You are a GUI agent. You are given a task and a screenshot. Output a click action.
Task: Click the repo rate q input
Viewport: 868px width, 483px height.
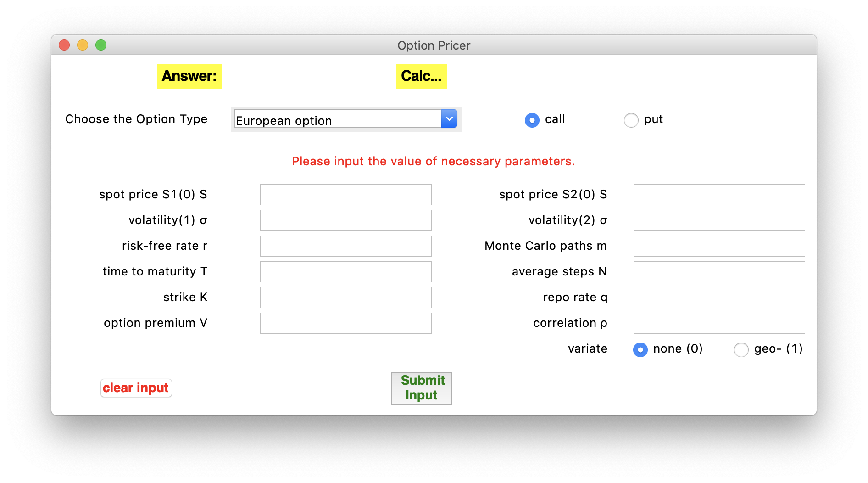tap(719, 298)
